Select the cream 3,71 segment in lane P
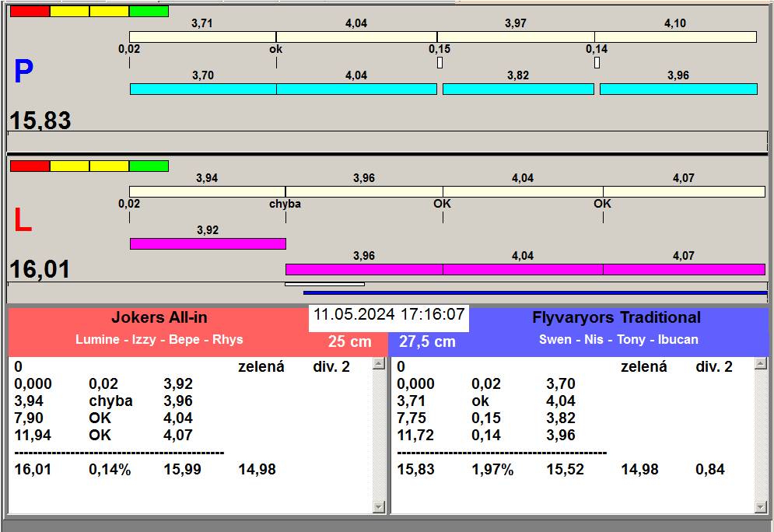 coord(202,37)
